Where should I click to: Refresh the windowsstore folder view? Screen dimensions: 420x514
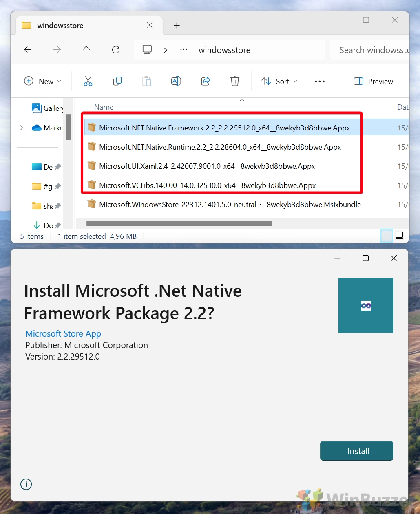(x=116, y=50)
